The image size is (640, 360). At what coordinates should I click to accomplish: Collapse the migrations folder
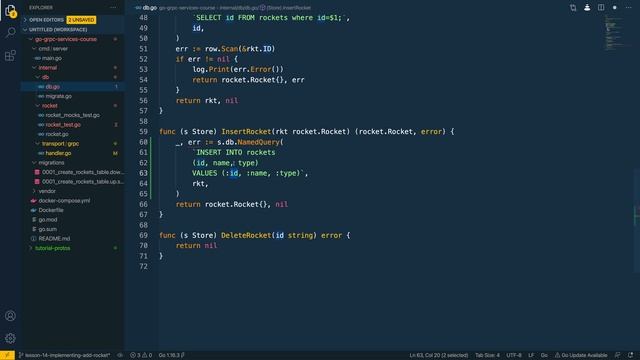(34, 163)
